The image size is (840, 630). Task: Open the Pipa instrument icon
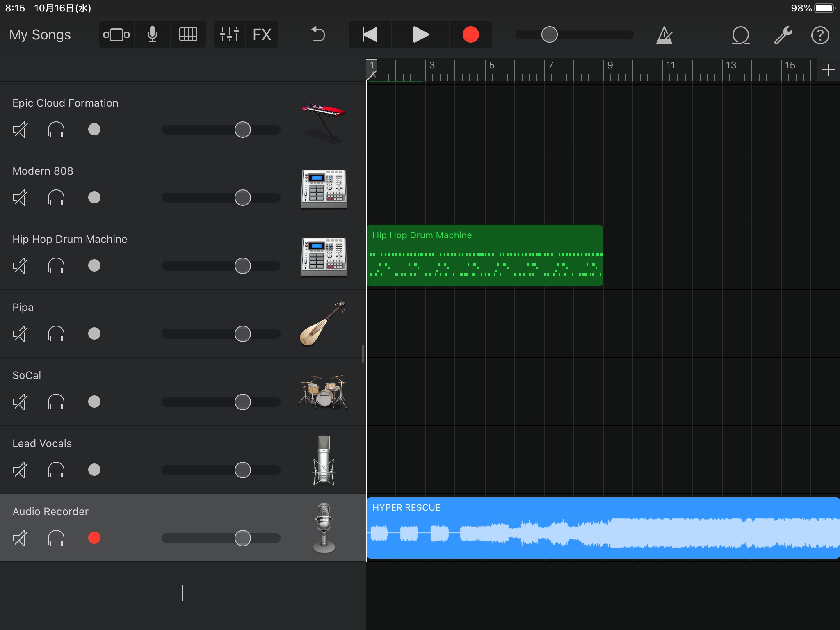(323, 324)
